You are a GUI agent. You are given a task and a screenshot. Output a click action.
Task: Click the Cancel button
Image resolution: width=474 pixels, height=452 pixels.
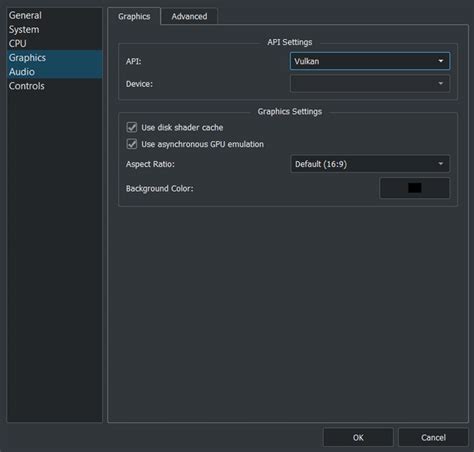point(433,437)
